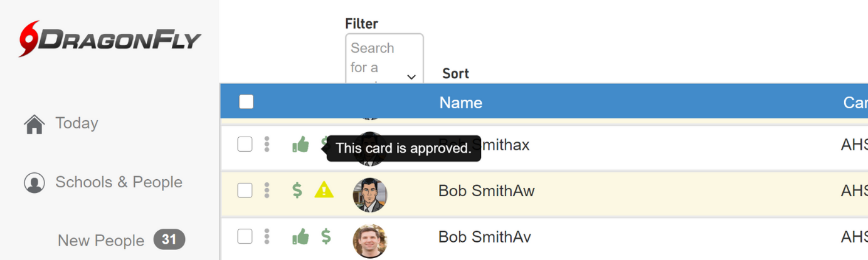Click the approved thumbs-up icon for Bob Smithax

[300, 145]
